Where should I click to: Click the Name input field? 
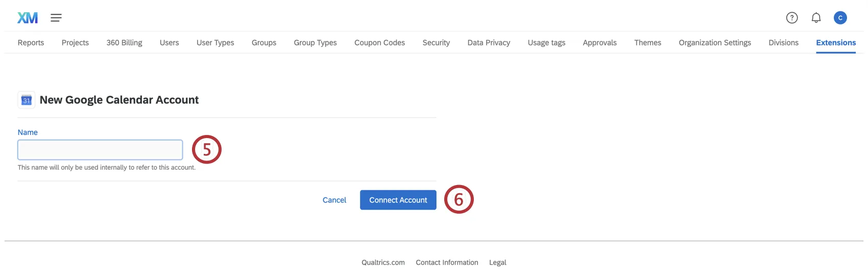click(x=100, y=150)
